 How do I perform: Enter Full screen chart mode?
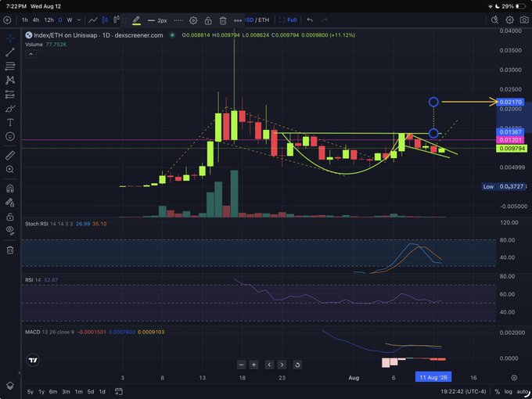point(288,20)
